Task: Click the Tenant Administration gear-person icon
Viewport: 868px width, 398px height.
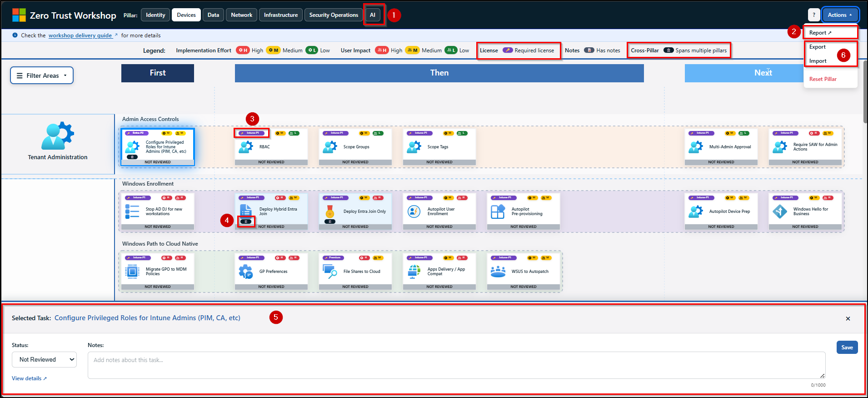Action: (58, 136)
